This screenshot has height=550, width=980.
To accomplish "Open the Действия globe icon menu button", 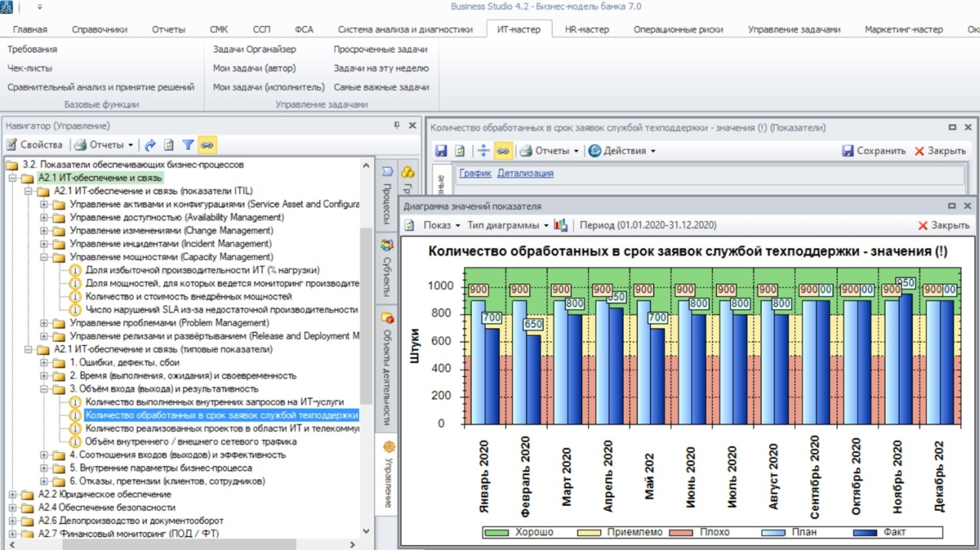I will click(595, 150).
